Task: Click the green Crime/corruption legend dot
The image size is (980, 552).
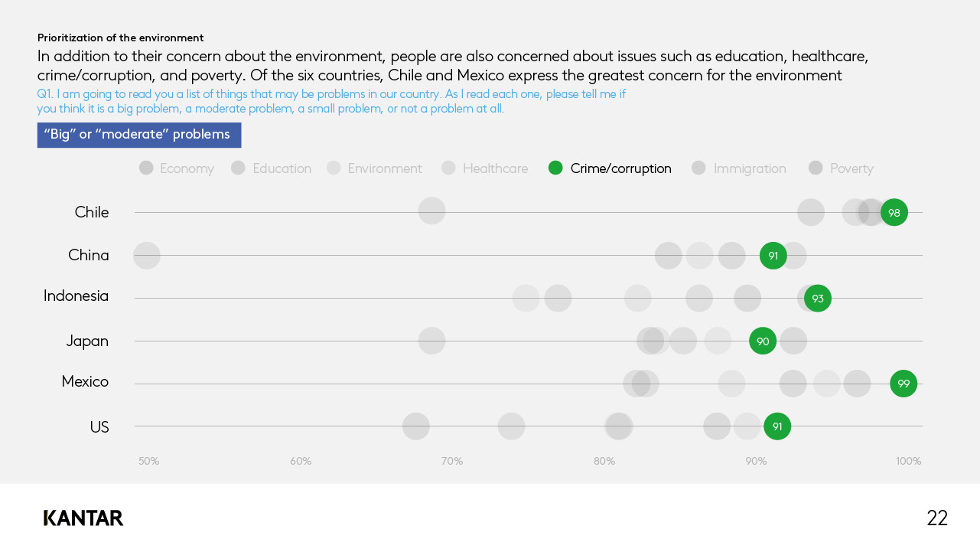Action: coord(556,168)
